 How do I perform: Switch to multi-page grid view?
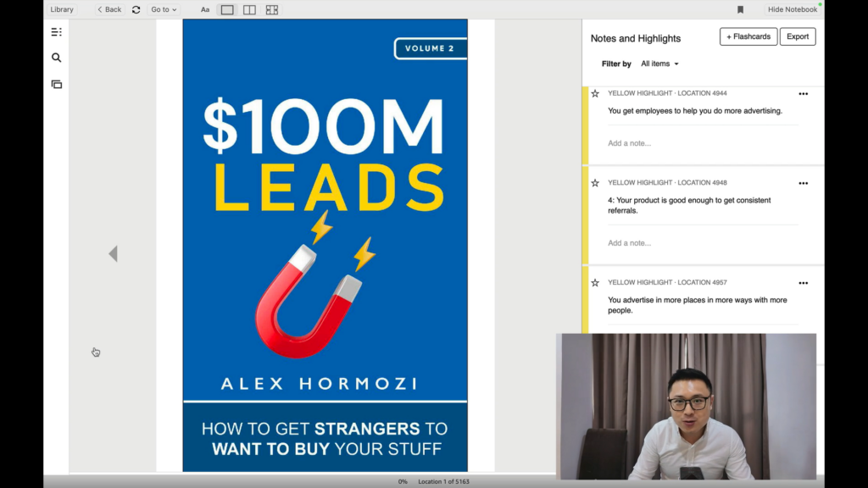(272, 9)
